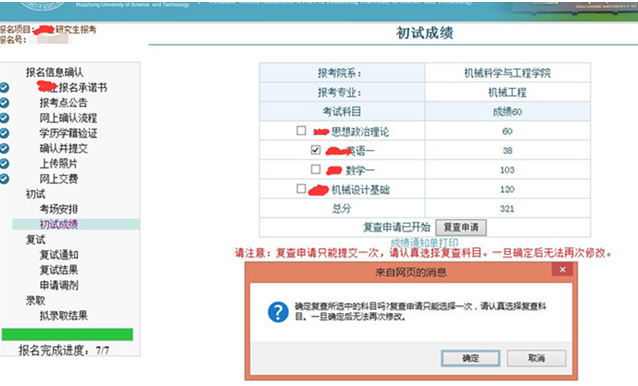Click the green registration progress bar
This screenshot has width=638, height=386.
67,334
